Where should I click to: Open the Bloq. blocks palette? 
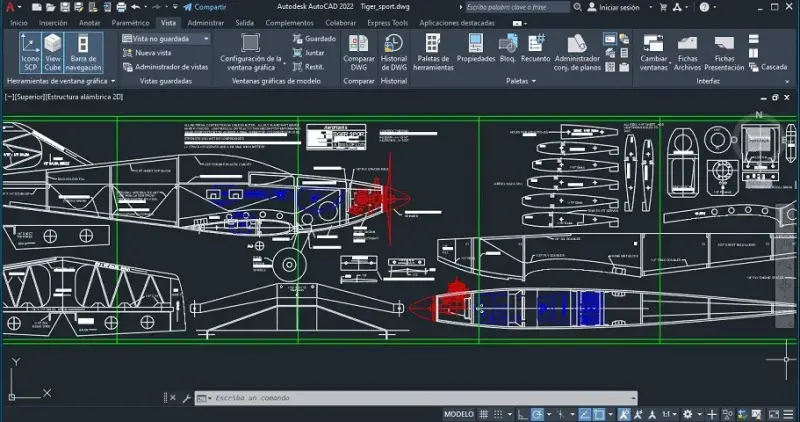click(x=508, y=49)
